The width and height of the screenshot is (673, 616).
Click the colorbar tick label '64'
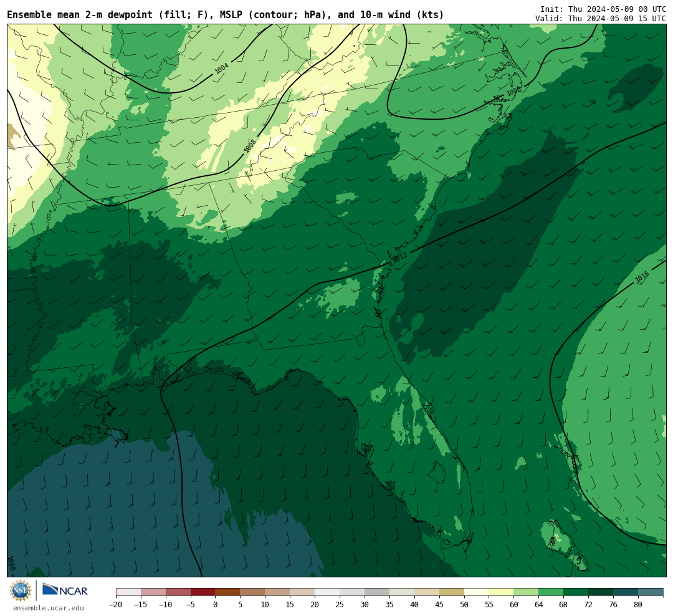[x=539, y=604]
